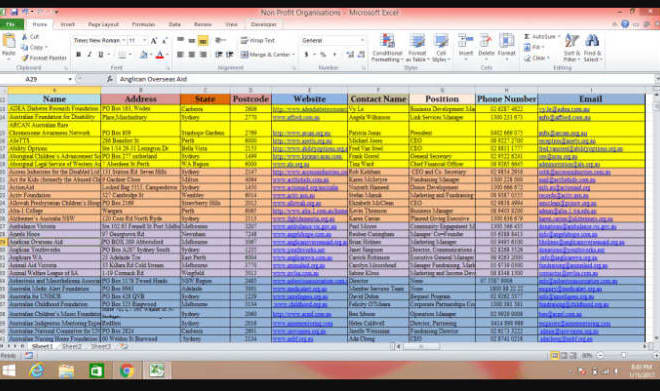Click Increase Decimal icon

[350, 55]
